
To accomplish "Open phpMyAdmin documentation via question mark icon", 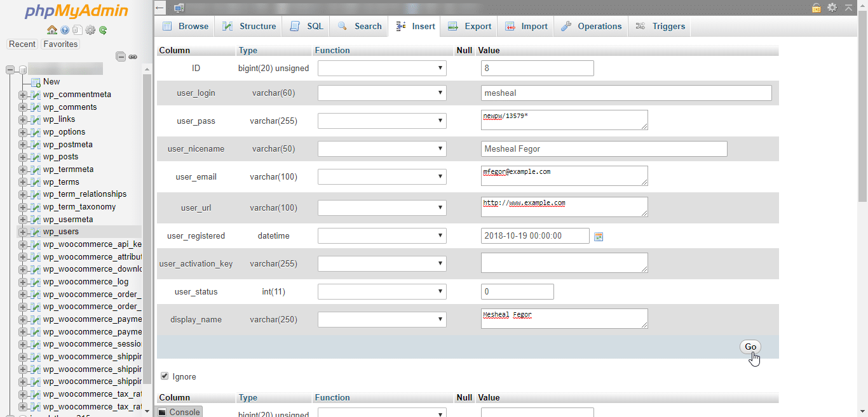I will tap(64, 30).
